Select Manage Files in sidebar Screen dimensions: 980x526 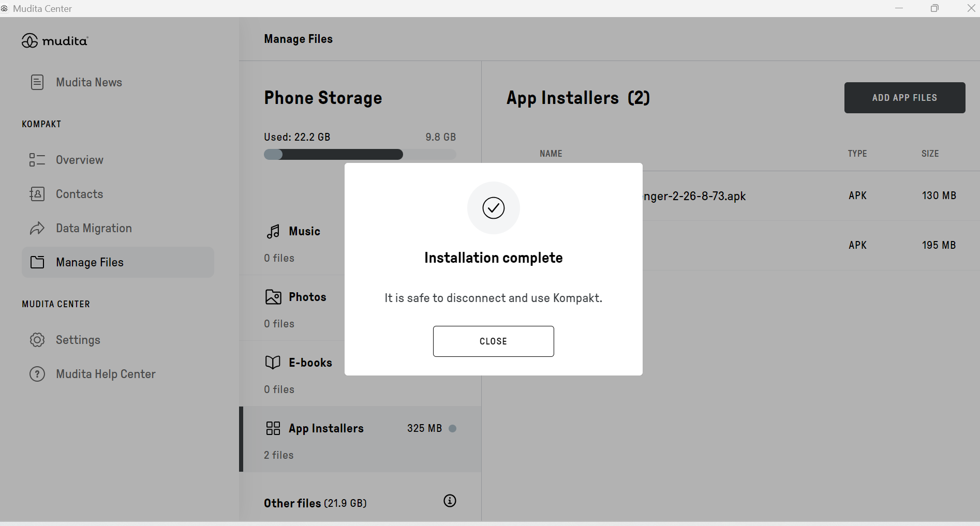(x=118, y=262)
